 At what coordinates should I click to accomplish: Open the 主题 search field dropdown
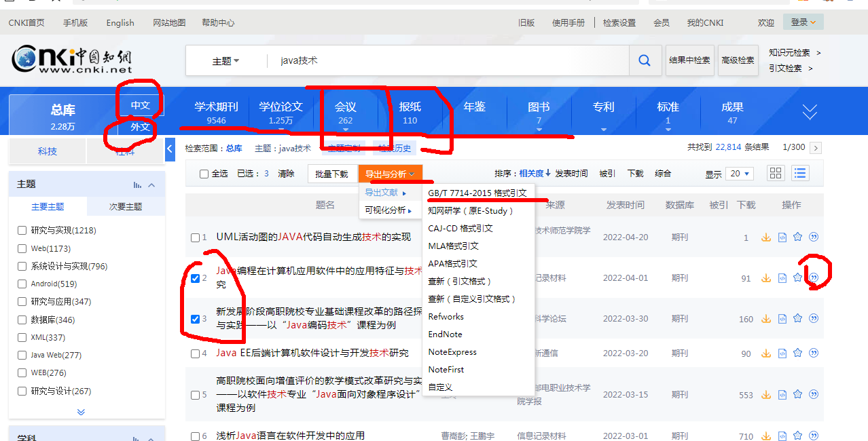(225, 61)
